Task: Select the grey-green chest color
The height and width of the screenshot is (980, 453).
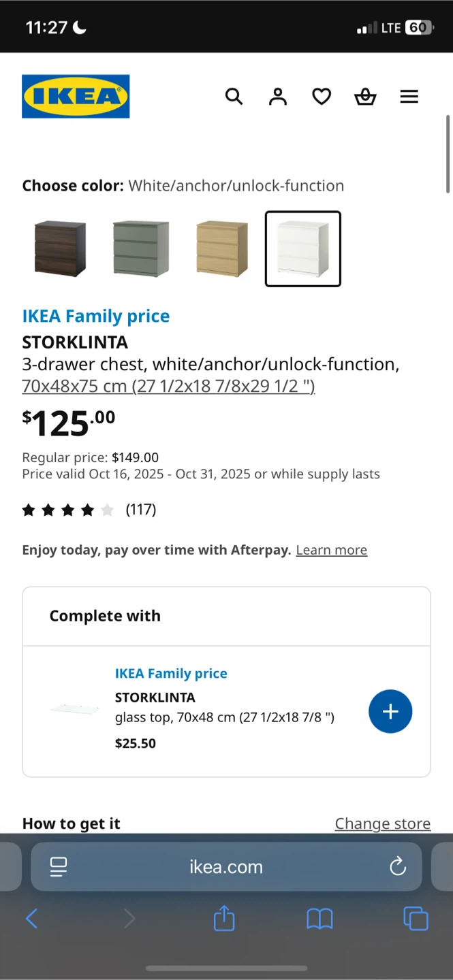Action: point(140,249)
